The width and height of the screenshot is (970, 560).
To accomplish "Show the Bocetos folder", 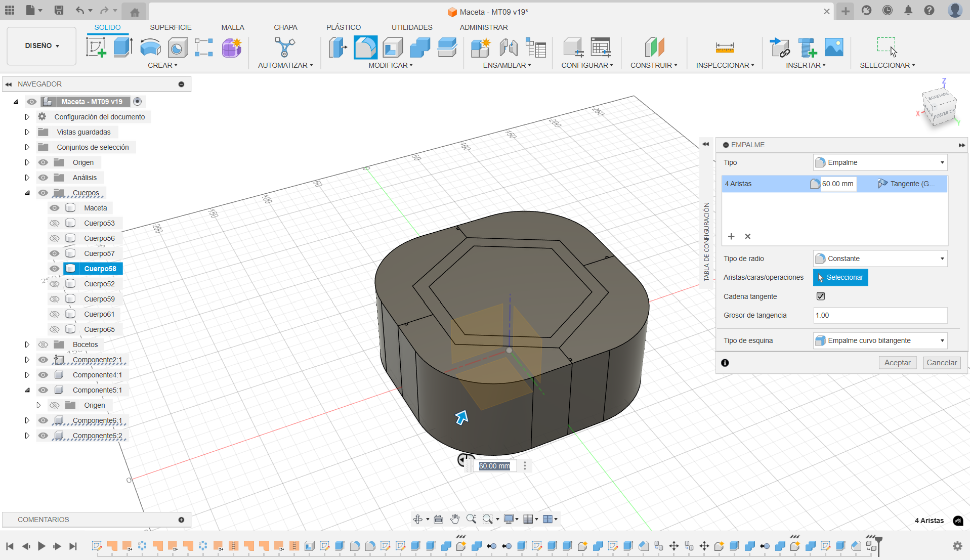I will pyautogui.click(x=43, y=344).
